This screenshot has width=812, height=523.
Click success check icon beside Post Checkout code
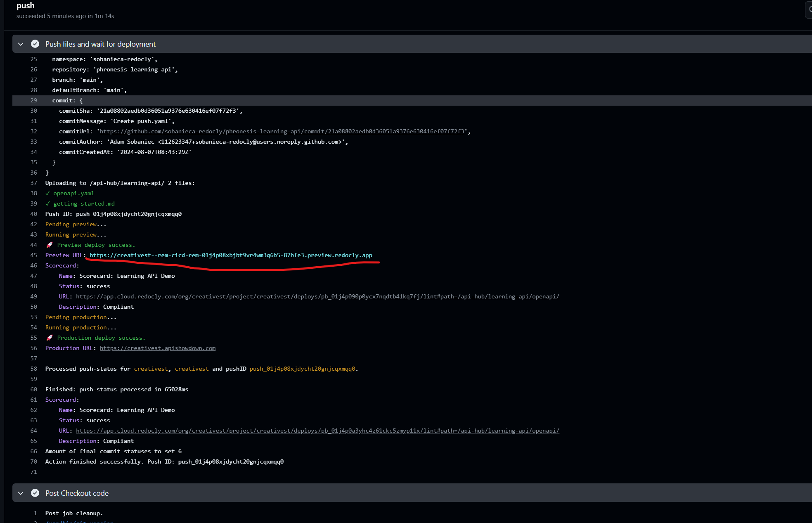[35, 493]
